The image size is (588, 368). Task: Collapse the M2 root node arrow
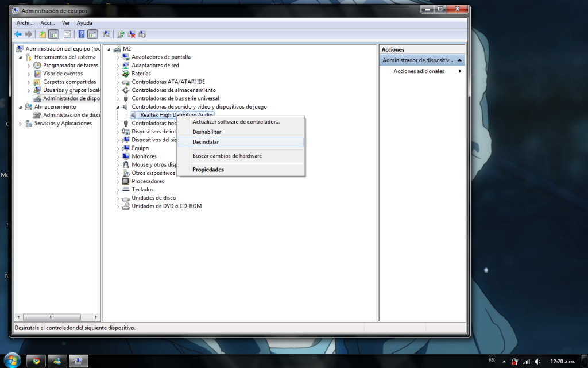coord(109,49)
